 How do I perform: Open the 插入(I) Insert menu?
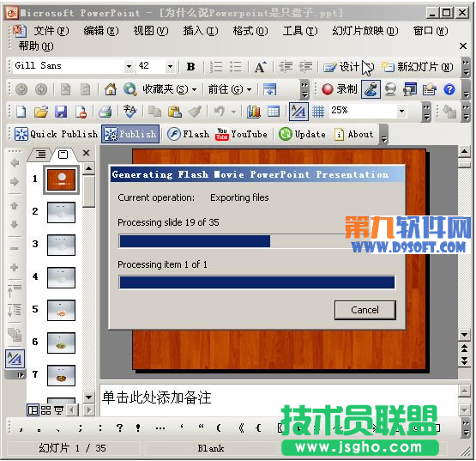(x=201, y=31)
